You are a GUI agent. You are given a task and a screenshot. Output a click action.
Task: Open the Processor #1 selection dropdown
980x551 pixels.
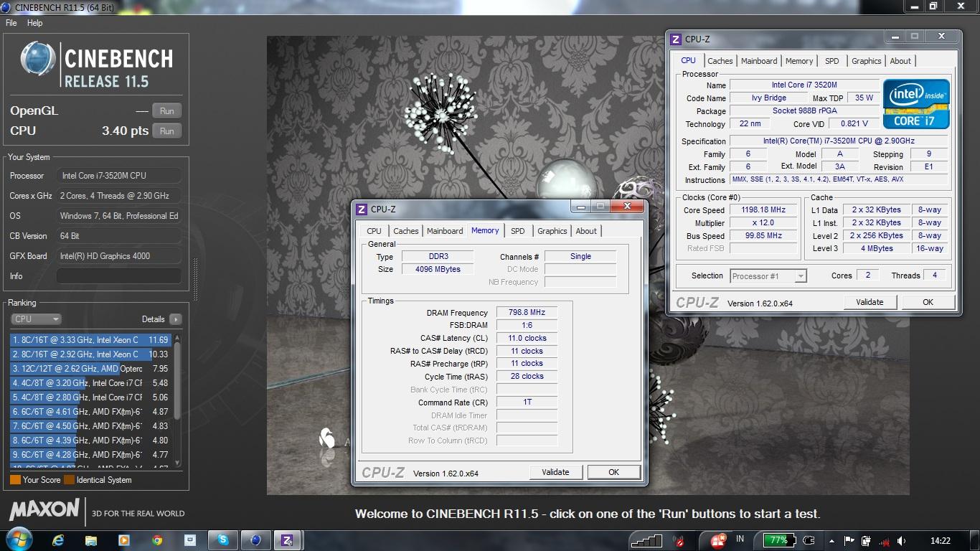[768, 276]
